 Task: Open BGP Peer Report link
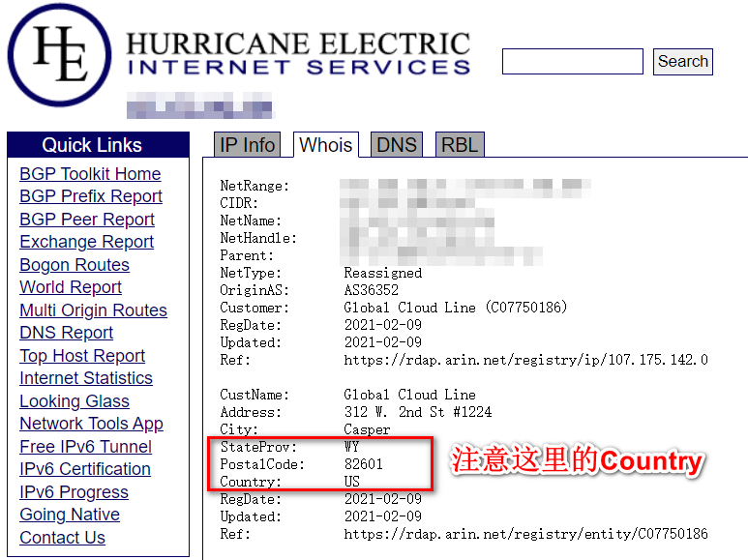(87, 219)
